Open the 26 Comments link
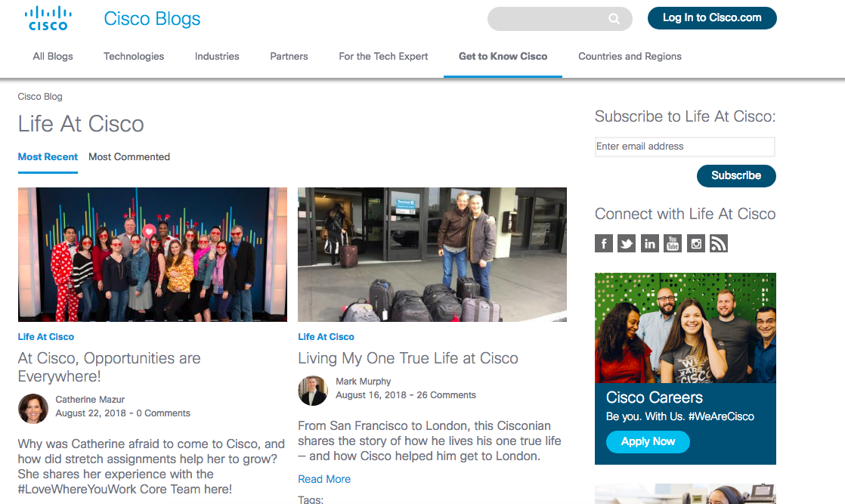Image resolution: width=845 pixels, height=504 pixels. (446, 395)
